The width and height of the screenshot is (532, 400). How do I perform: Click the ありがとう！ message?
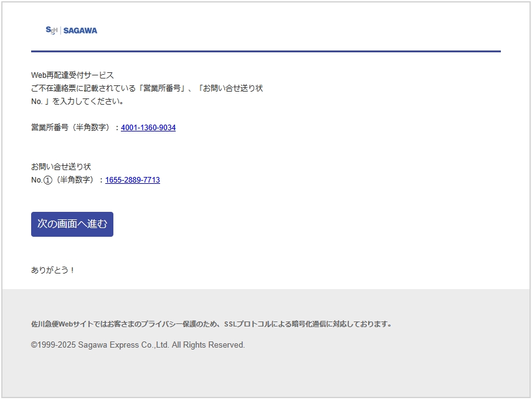click(x=53, y=270)
